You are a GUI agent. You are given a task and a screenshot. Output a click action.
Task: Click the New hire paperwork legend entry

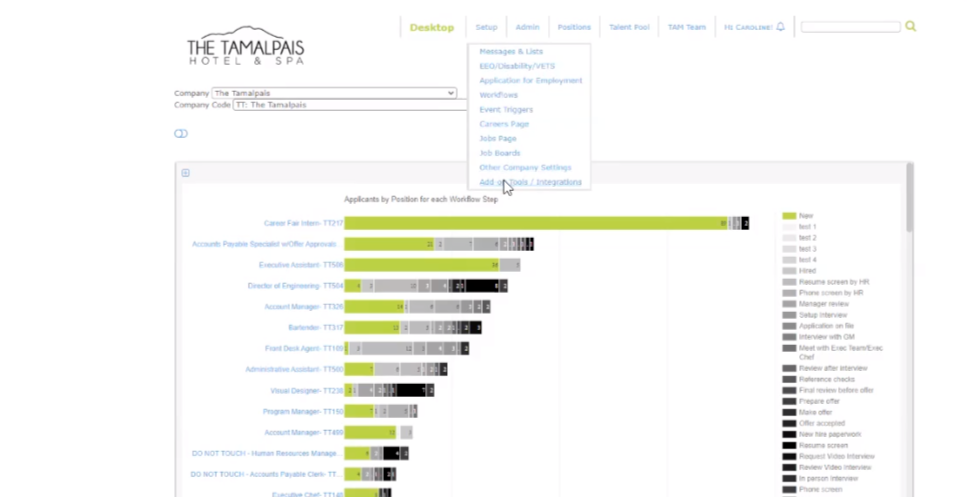coord(830,435)
